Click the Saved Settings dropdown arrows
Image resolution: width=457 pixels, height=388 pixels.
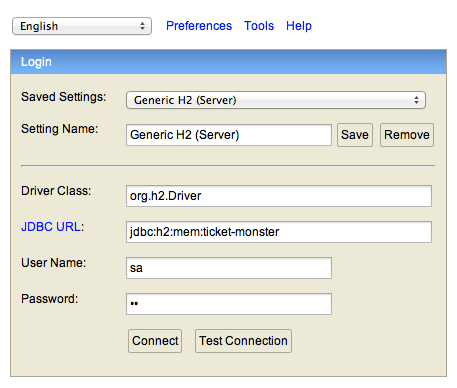click(416, 100)
